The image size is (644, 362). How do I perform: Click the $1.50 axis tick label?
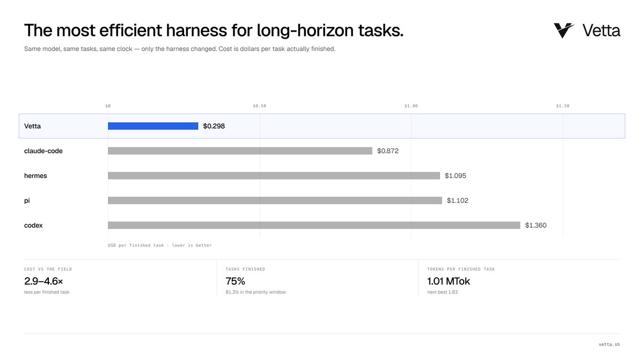click(563, 106)
